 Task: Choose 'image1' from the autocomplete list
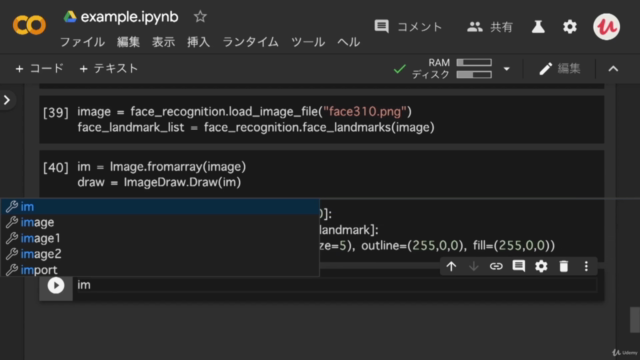point(160,238)
